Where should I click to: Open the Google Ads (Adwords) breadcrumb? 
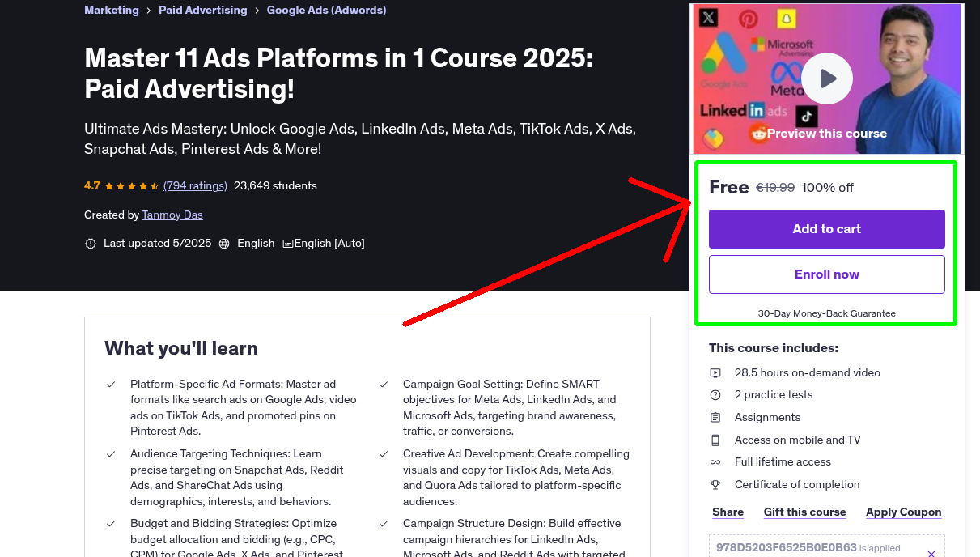click(x=326, y=11)
